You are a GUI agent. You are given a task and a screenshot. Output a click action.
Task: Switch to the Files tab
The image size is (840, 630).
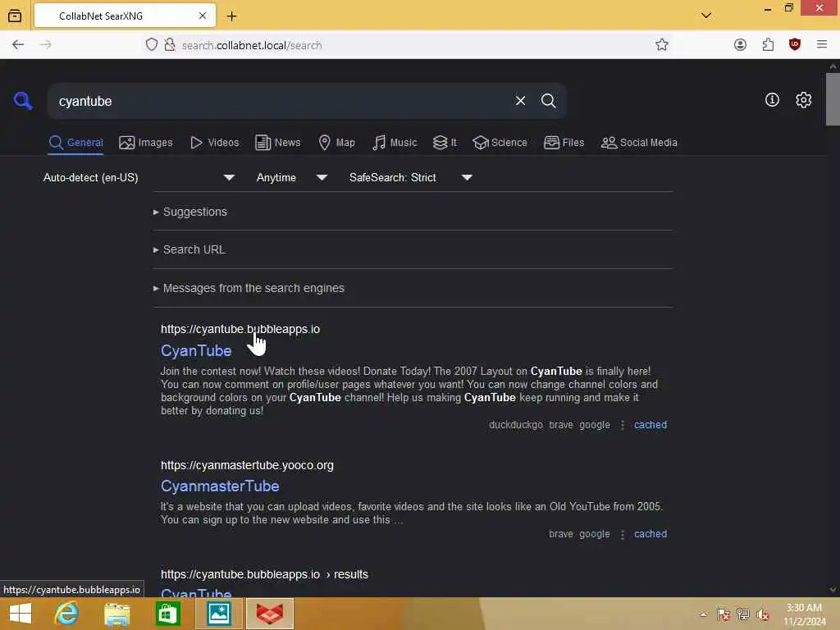click(x=564, y=143)
